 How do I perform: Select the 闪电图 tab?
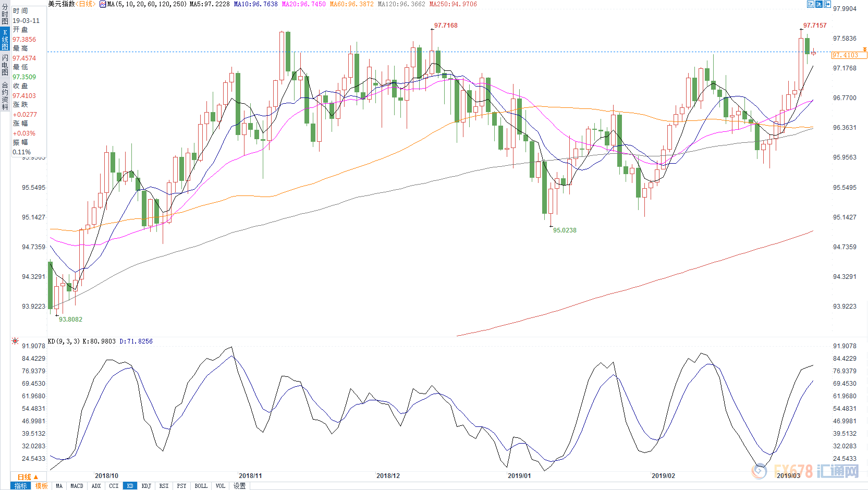5,65
